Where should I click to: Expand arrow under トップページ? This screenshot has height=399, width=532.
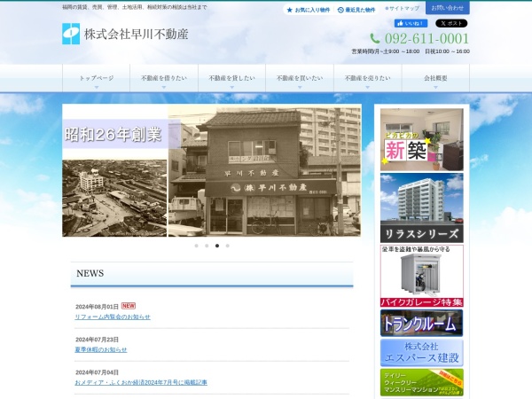click(x=97, y=88)
